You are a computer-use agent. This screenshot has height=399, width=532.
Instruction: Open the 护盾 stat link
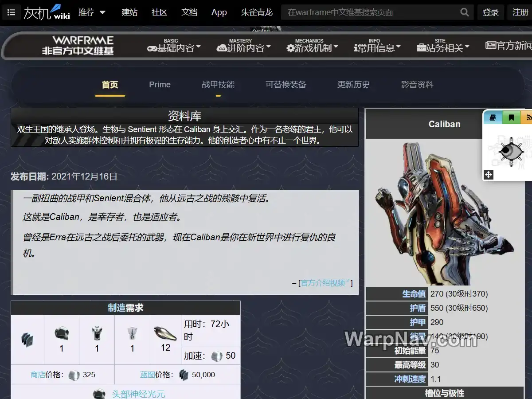pyautogui.click(x=418, y=308)
